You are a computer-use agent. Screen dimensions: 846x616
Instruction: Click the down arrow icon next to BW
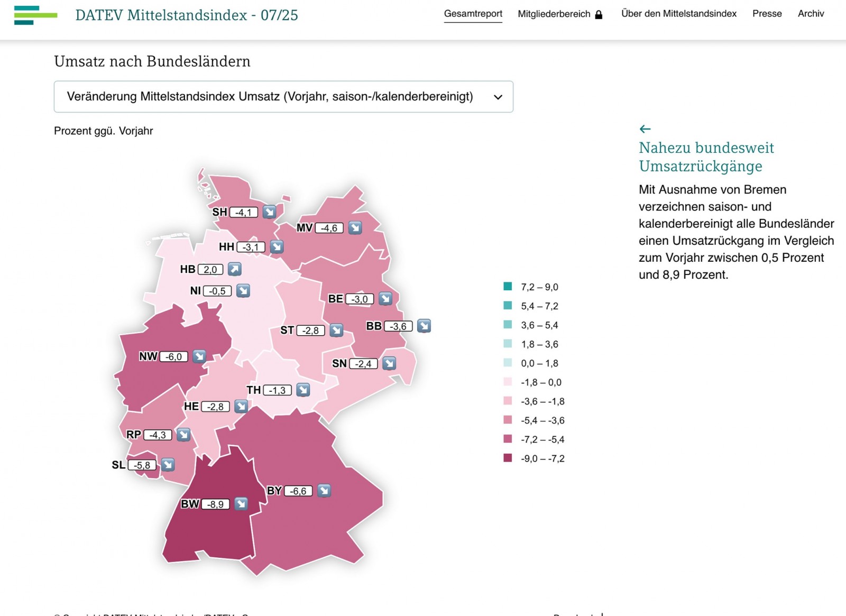coord(241,504)
